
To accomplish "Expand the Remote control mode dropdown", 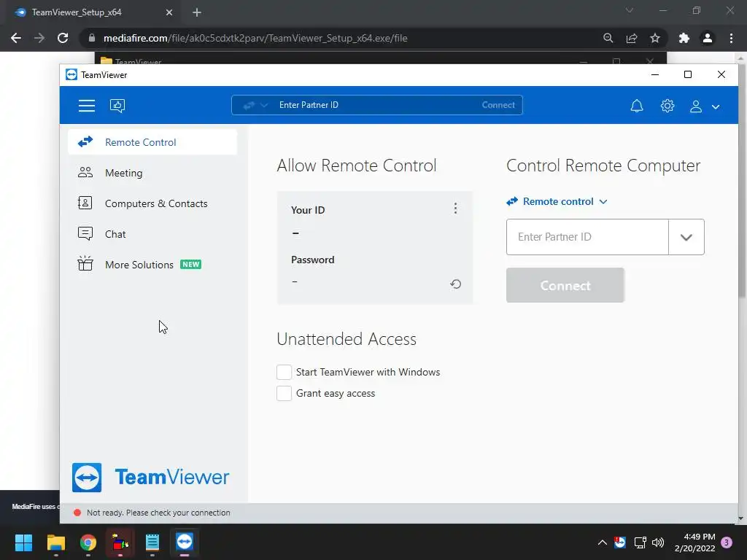I will tap(557, 201).
